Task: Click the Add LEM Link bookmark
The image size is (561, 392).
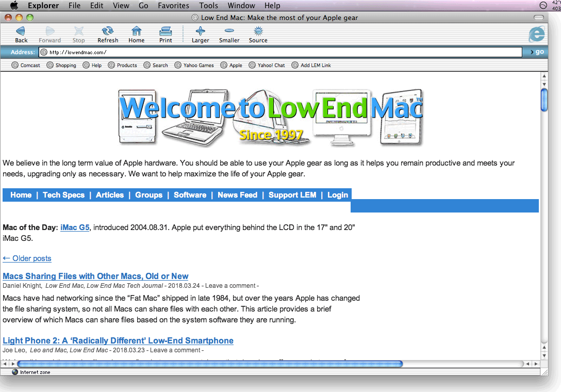Action: [x=311, y=66]
